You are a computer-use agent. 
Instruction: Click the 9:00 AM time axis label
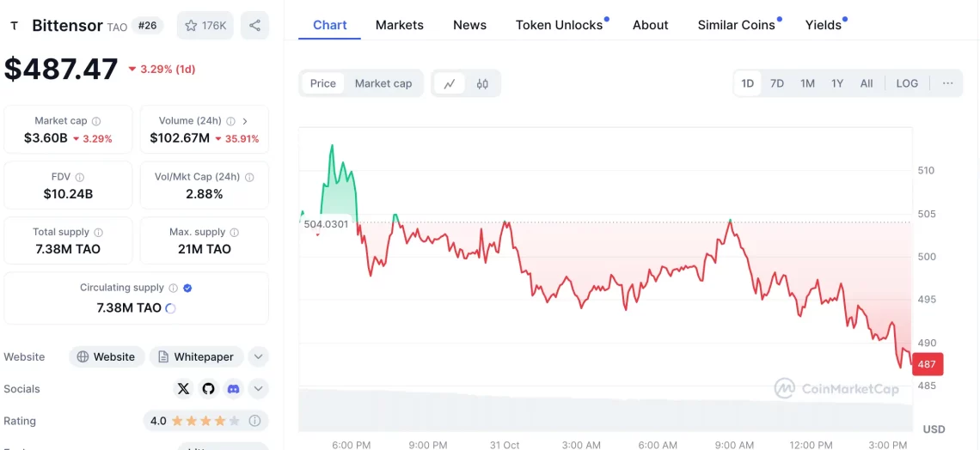(x=735, y=445)
